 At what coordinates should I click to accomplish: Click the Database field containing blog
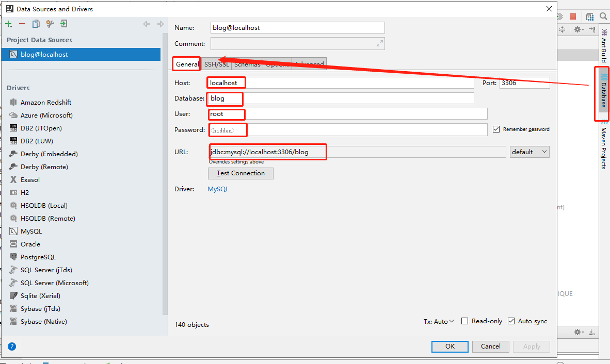pos(341,98)
